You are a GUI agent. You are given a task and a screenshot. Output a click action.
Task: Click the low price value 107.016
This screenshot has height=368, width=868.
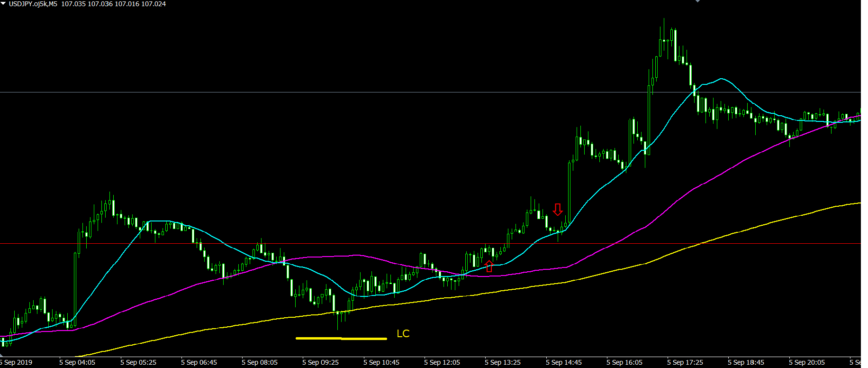127,4
